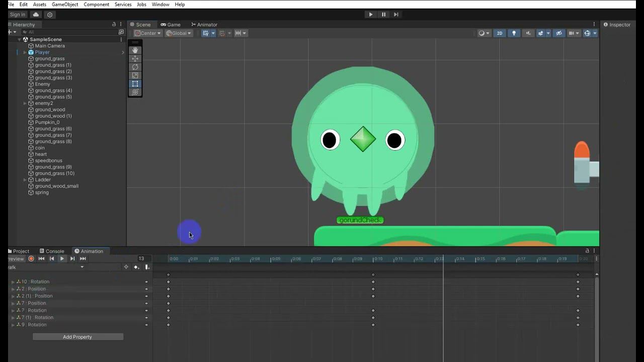The height and width of the screenshot is (362, 644).
Task: Expand the '10 : Rotation' property
Action: (13, 282)
